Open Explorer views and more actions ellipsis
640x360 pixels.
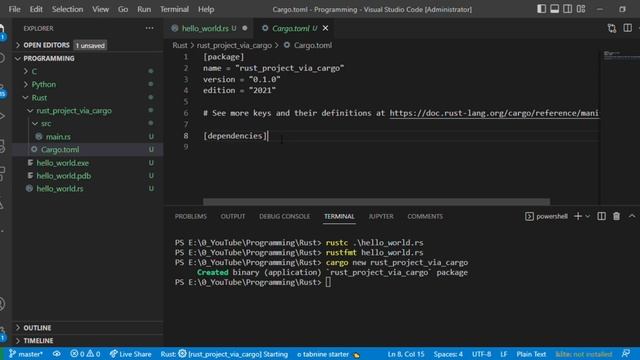[149, 28]
